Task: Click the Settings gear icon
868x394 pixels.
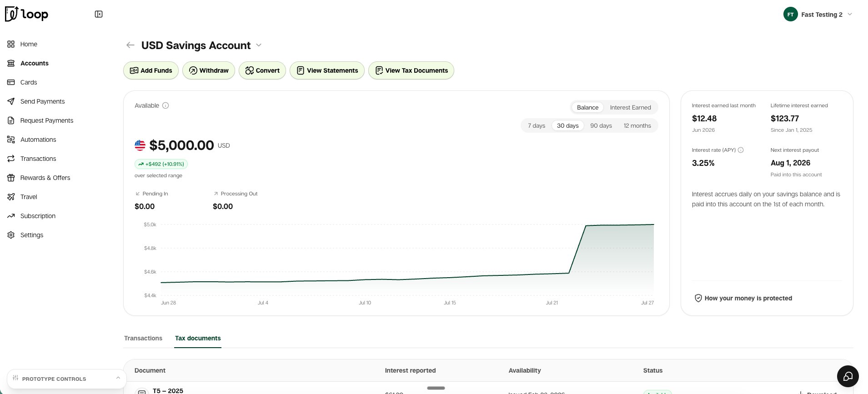Action: coord(11,235)
